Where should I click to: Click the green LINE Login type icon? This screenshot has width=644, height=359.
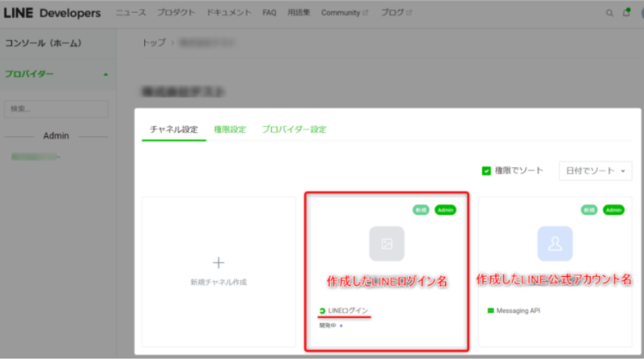click(323, 311)
